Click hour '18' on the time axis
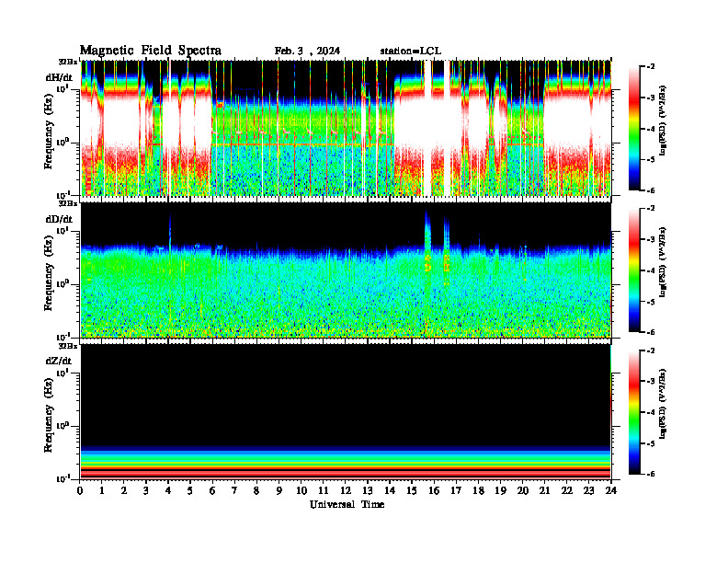The height and width of the screenshot is (563, 728). [x=478, y=490]
